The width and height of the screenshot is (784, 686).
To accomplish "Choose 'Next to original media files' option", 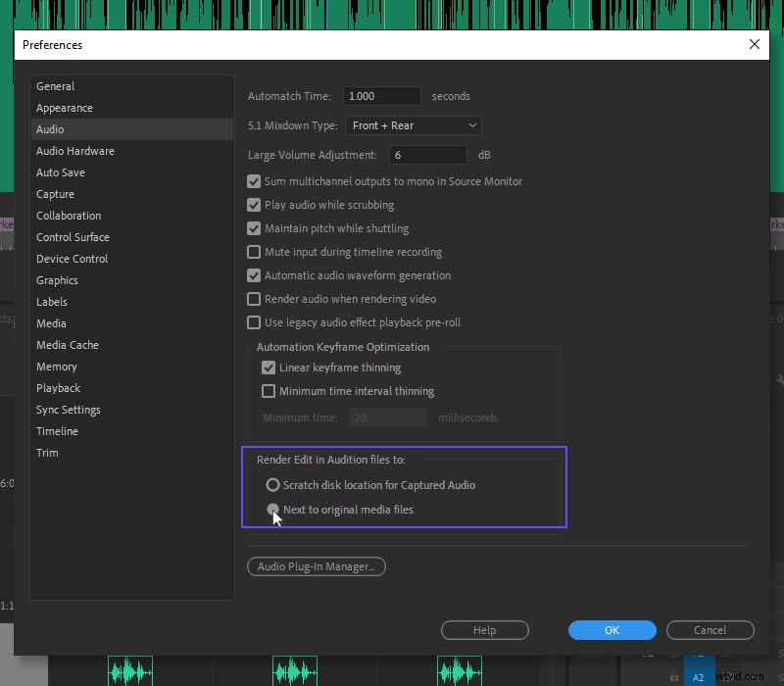I will pos(273,510).
